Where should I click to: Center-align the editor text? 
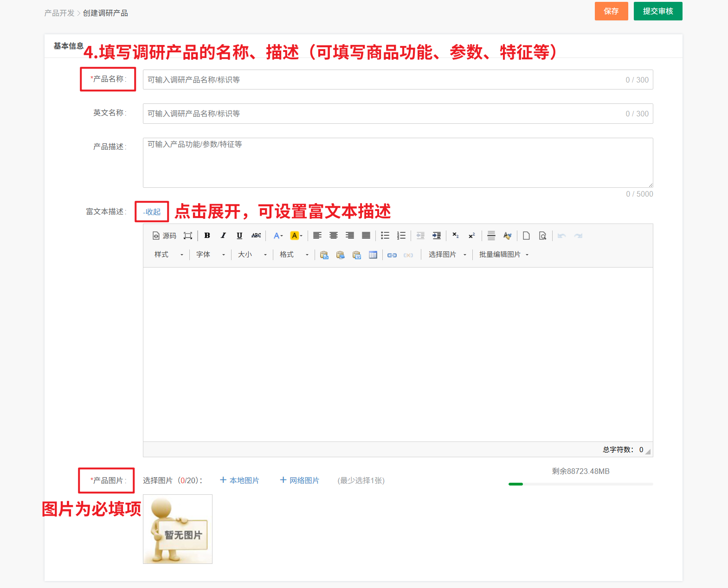333,236
